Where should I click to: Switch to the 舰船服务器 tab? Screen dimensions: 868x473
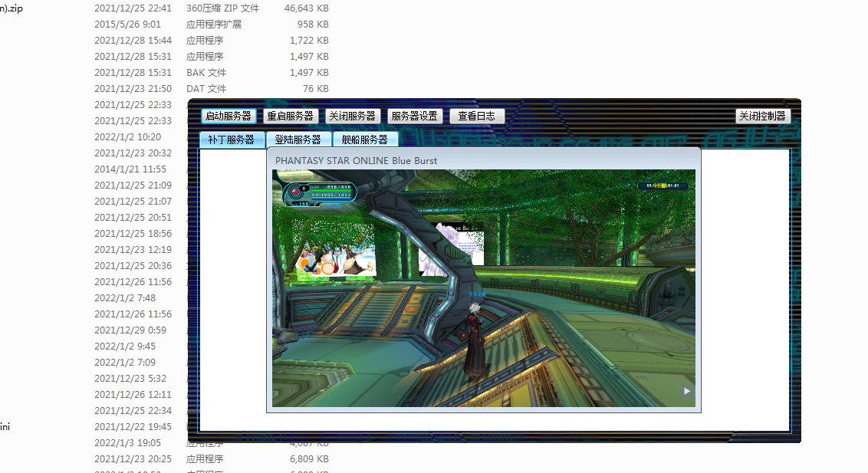click(x=365, y=140)
